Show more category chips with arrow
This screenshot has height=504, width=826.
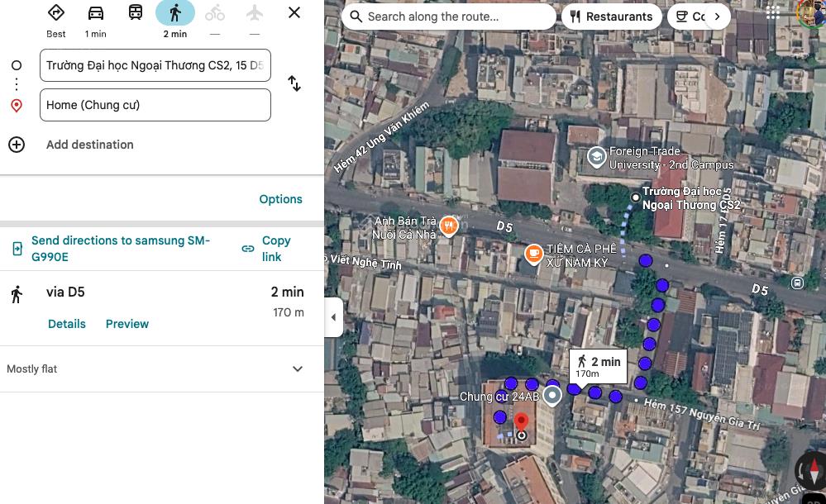point(717,17)
